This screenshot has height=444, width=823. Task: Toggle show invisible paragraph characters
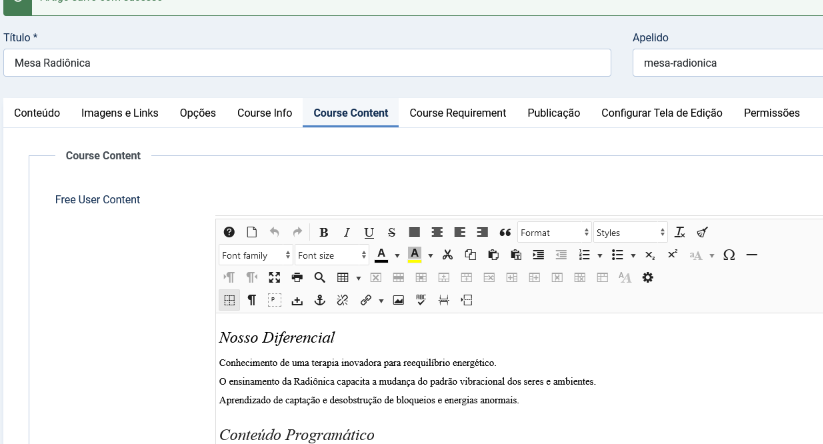(252, 300)
